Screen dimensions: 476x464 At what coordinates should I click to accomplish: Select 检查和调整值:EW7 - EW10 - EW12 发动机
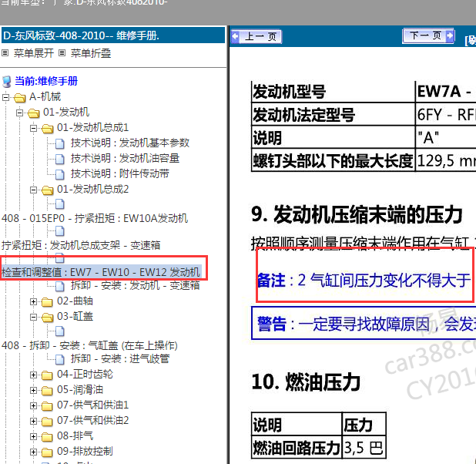tap(101, 272)
